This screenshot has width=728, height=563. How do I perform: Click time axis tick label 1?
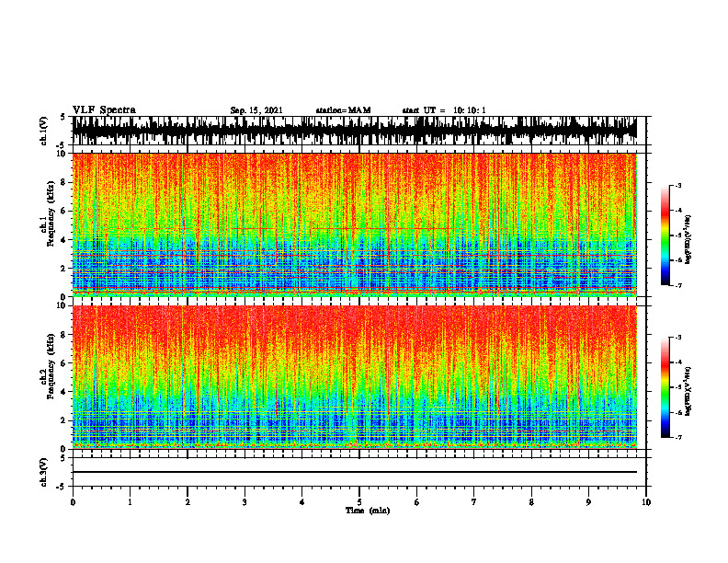[130, 502]
